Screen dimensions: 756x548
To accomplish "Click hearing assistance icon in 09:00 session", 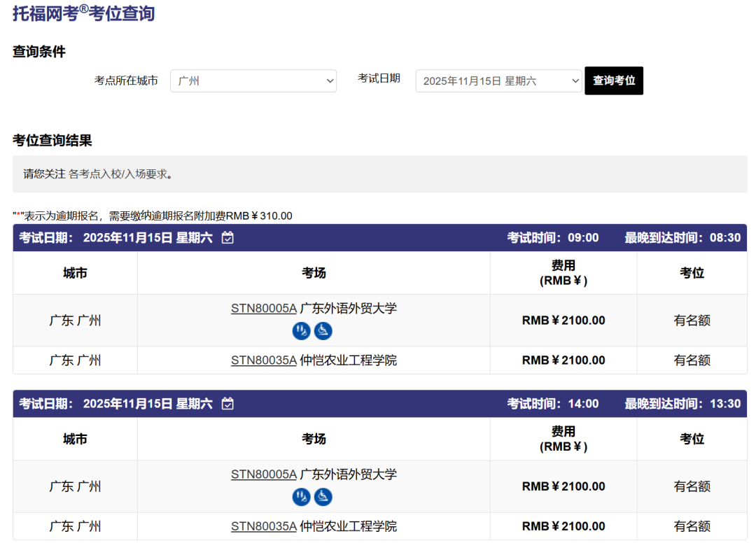I will (x=302, y=331).
